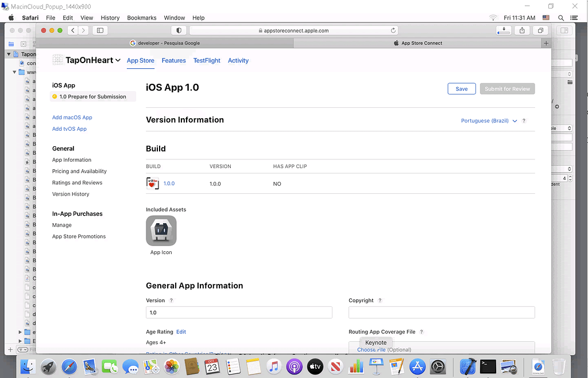Click the build's app icon in the Build table
This screenshot has height=378, width=588.
(152, 184)
